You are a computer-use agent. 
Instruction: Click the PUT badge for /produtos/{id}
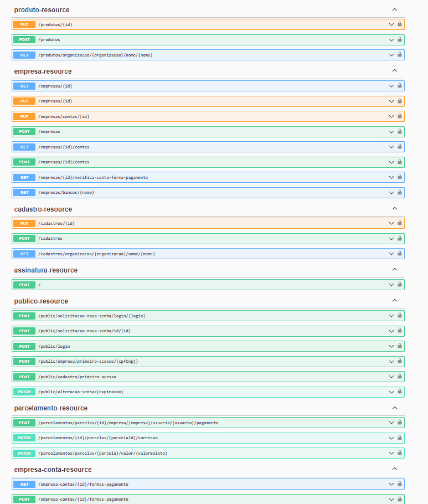coord(24,24)
